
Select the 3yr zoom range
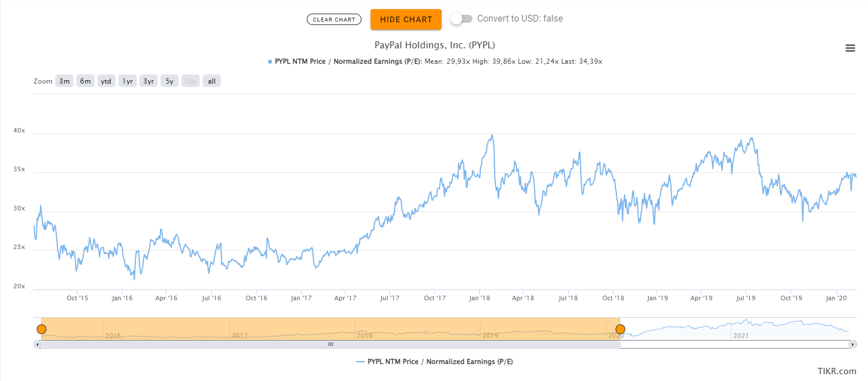[x=149, y=81]
